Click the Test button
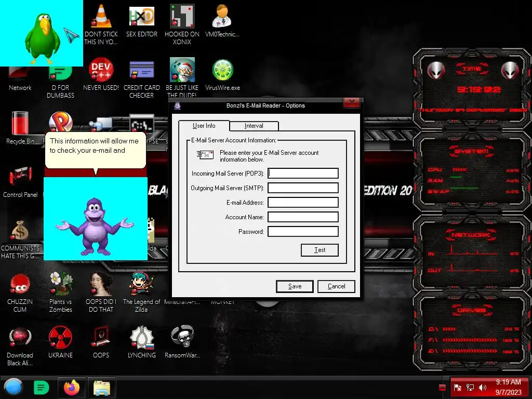 pos(320,250)
